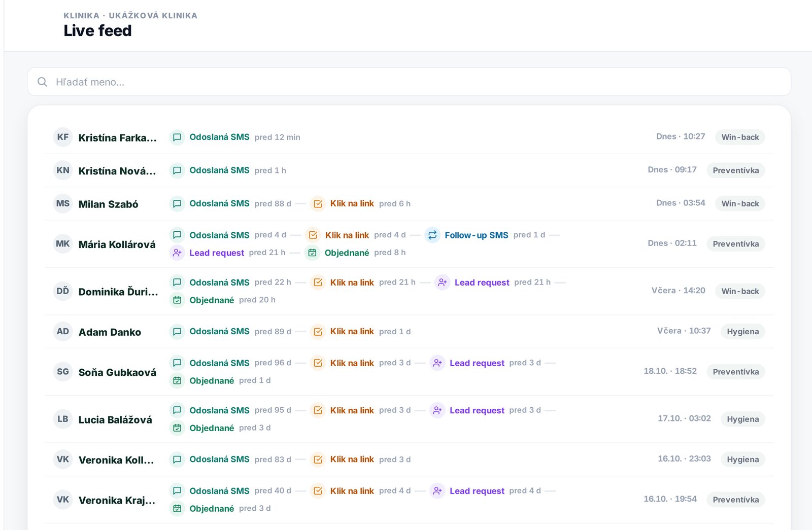Click Hygiena tag in Adam Danko row
The height and width of the screenshot is (530, 812).
tap(743, 332)
